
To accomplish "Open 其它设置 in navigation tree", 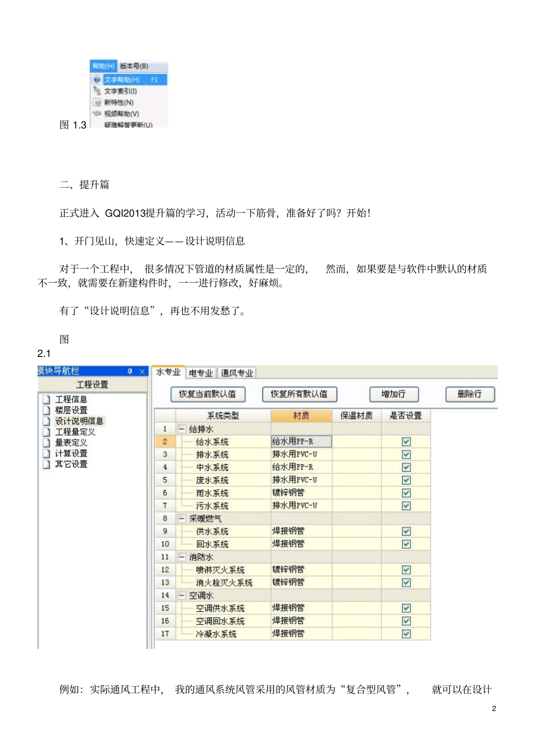I will (71, 464).
